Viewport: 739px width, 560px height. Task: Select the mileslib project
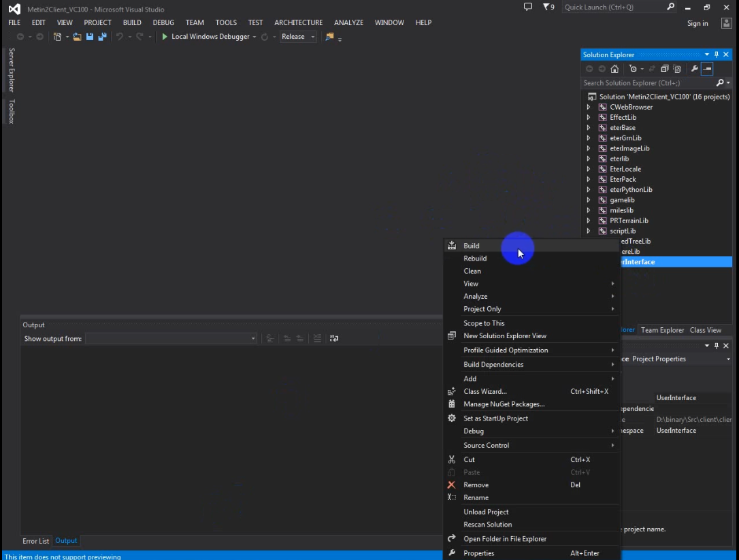point(622,210)
